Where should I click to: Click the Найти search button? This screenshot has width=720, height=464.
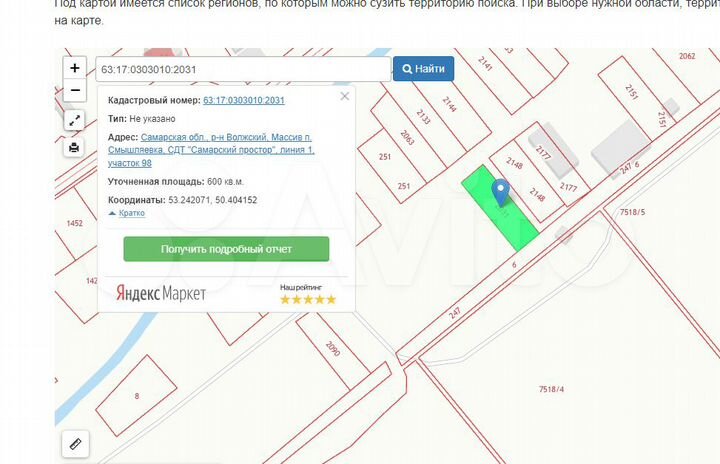[x=423, y=69]
